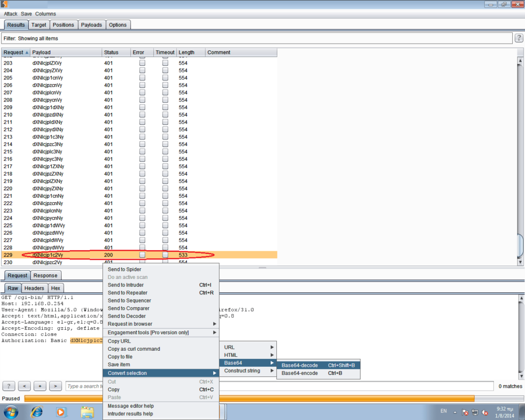The width and height of the screenshot is (525, 420).
Task: Click Action Center flag tray icon
Action: click(x=465, y=412)
